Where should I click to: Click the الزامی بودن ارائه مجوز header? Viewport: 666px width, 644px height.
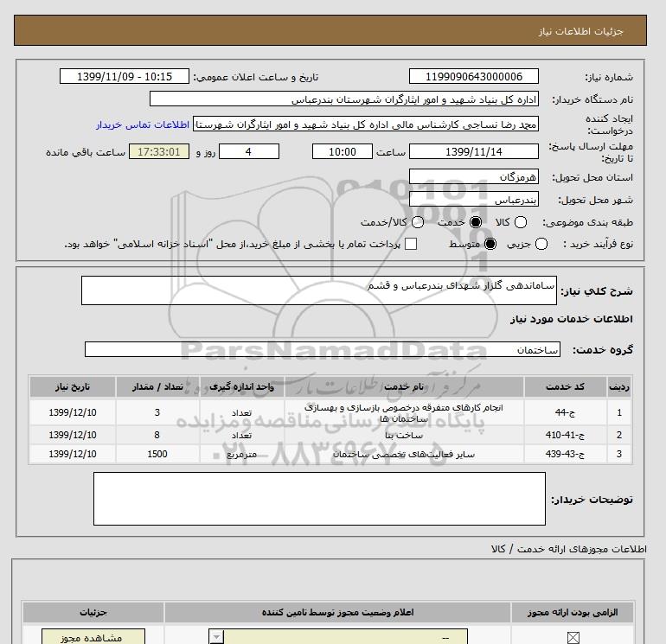pyautogui.click(x=573, y=613)
